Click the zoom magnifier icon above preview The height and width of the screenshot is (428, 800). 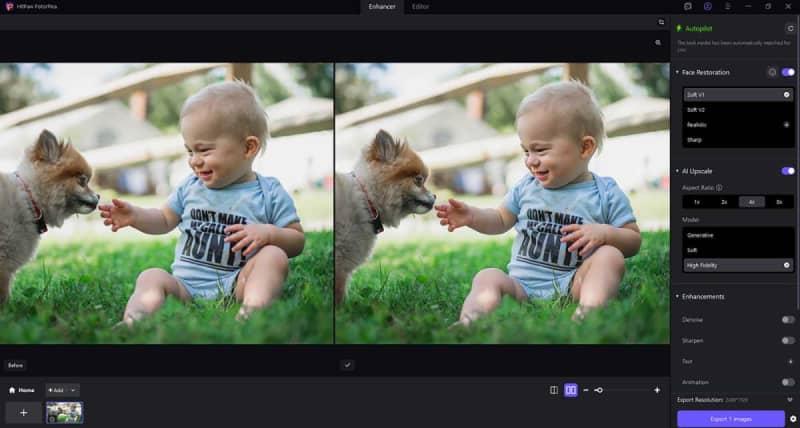[x=658, y=43]
